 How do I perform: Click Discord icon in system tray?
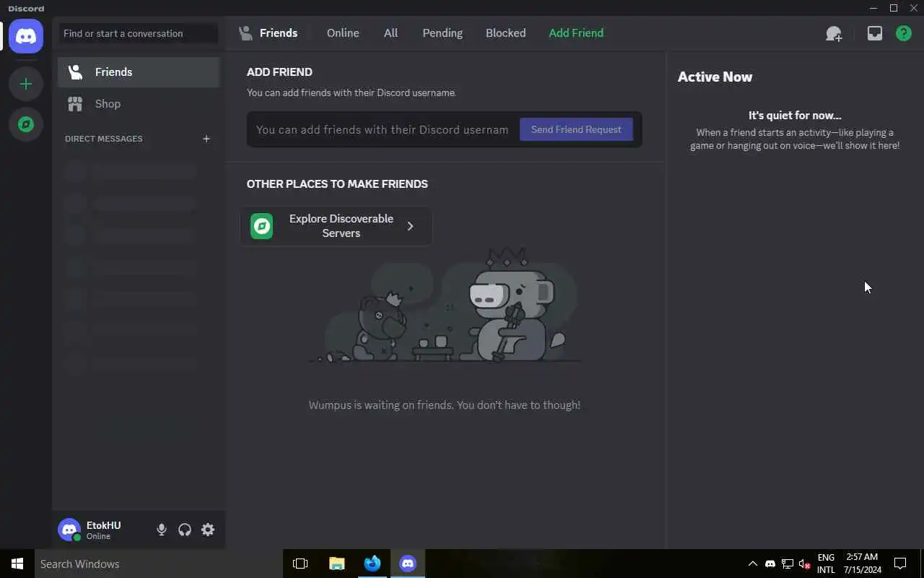[770, 564]
